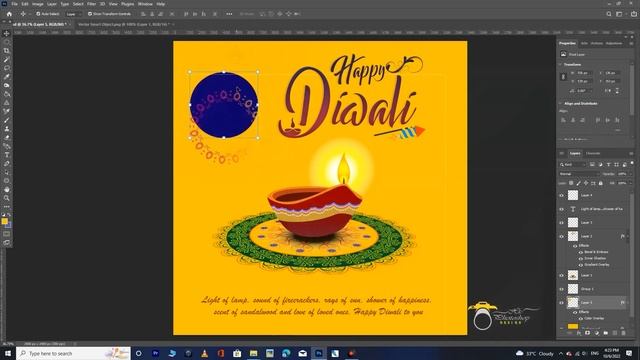Collapse the Transform section in Properties
Screen dimensions: 640x360
tap(560, 64)
